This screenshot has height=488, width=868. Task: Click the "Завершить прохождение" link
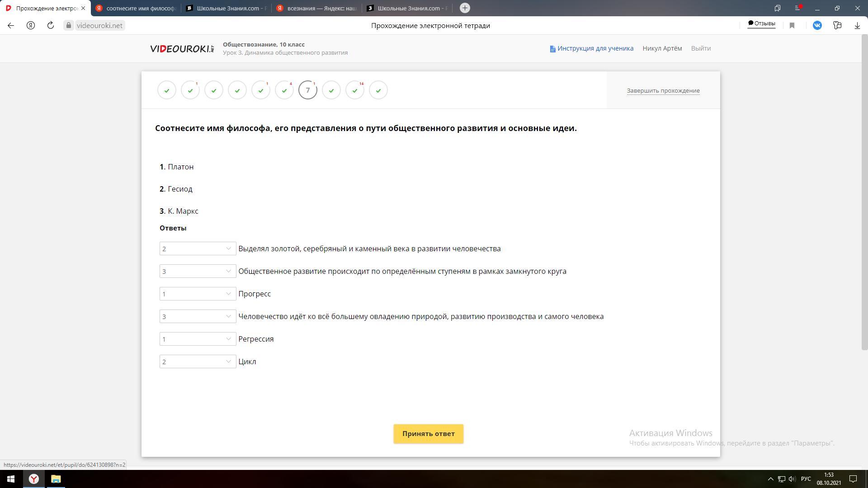(663, 90)
